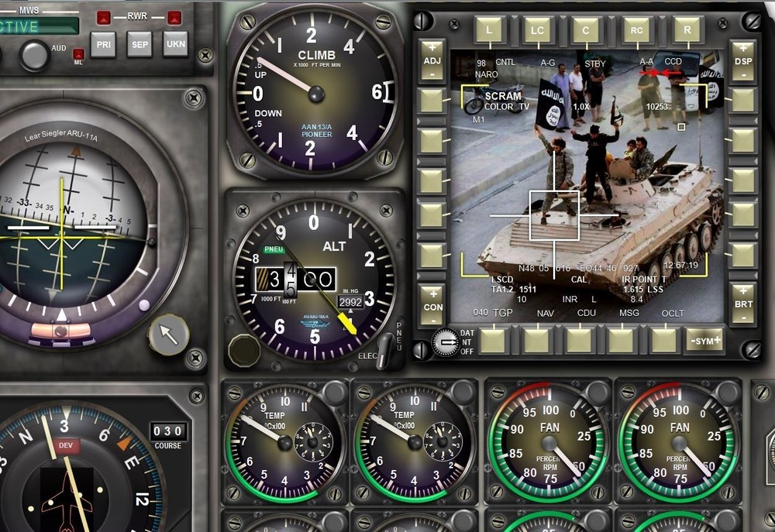Push the C button atop the MFCD
Image resolution: width=775 pixels, height=532 pixels.
586,29
